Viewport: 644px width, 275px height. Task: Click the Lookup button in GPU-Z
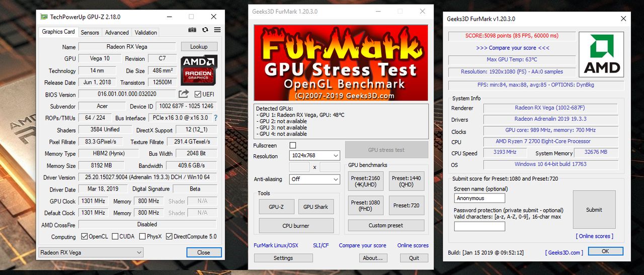click(199, 46)
